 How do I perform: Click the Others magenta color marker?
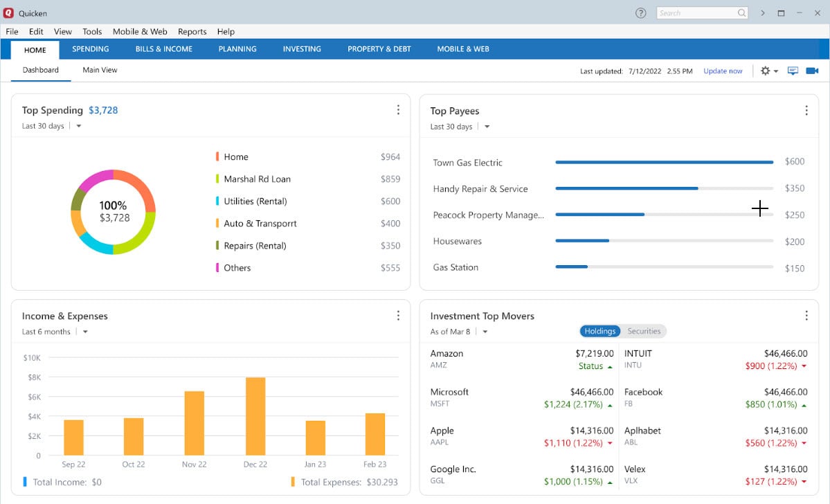[217, 268]
